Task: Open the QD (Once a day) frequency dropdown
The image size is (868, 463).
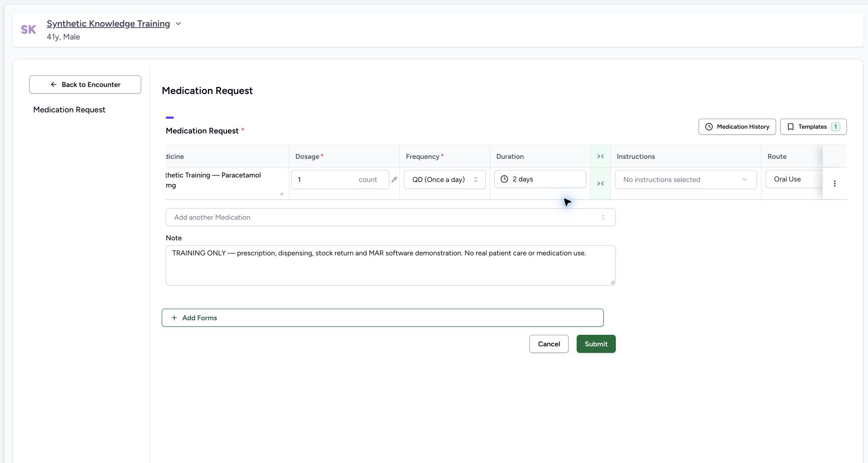Action: [x=445, y=179]
